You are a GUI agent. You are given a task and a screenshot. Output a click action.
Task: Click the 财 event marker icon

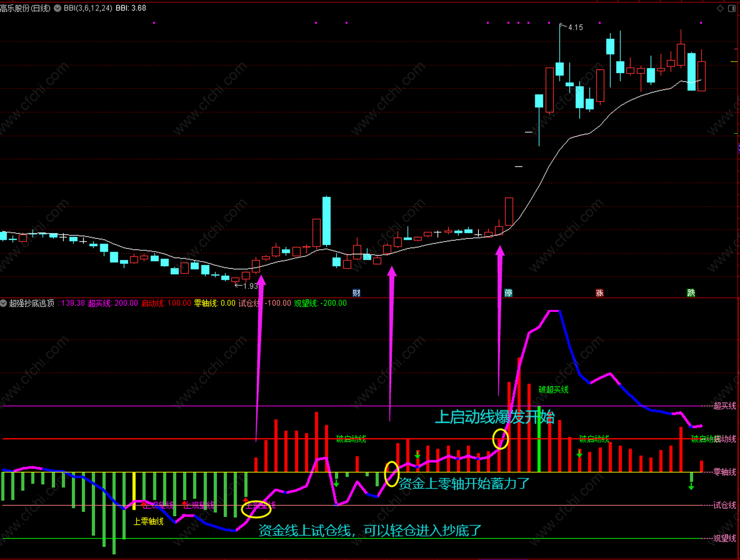click(356, 293)
